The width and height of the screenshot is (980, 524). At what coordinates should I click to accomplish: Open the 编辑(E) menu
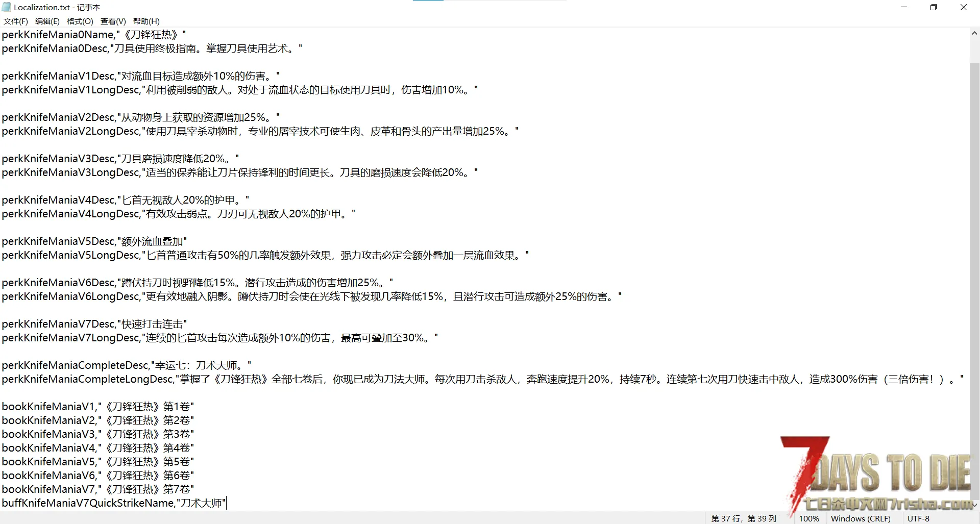click(47, 21)
